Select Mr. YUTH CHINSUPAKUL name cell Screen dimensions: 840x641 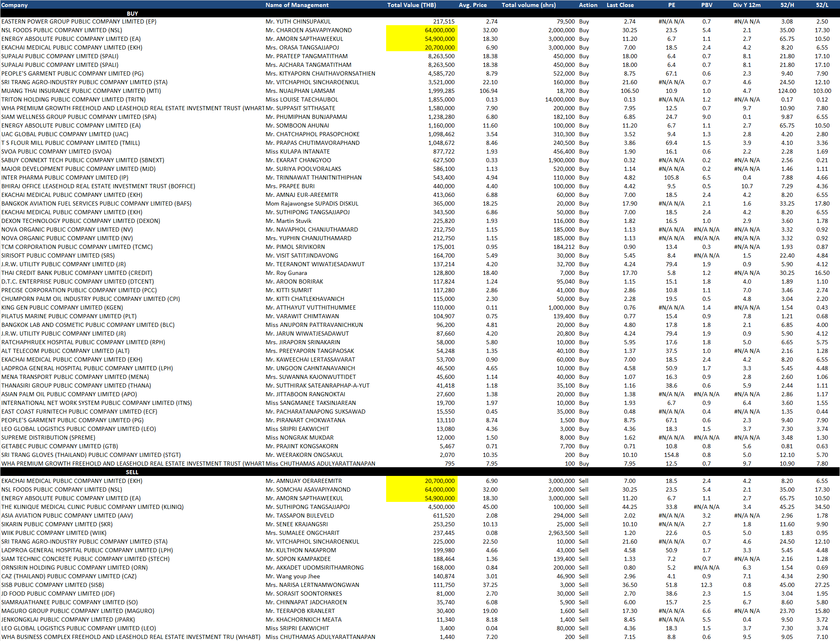point(298,21)
